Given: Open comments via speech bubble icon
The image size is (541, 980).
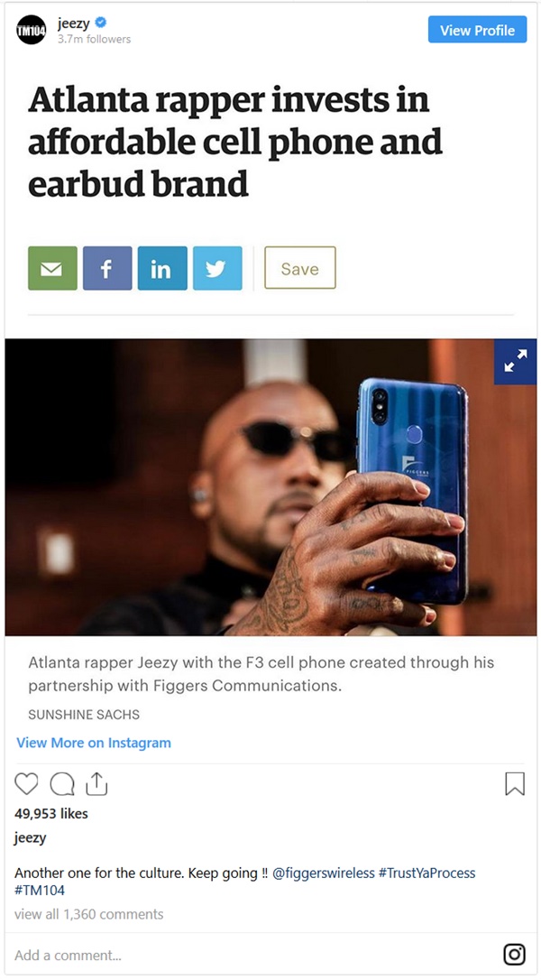Looking at the screenshot, I should pos(62,784).
